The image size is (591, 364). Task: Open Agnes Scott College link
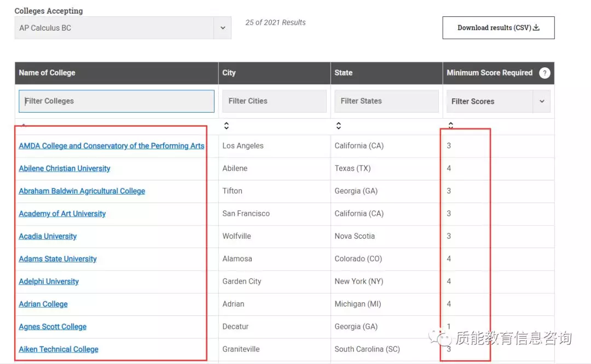coord(53,326)
